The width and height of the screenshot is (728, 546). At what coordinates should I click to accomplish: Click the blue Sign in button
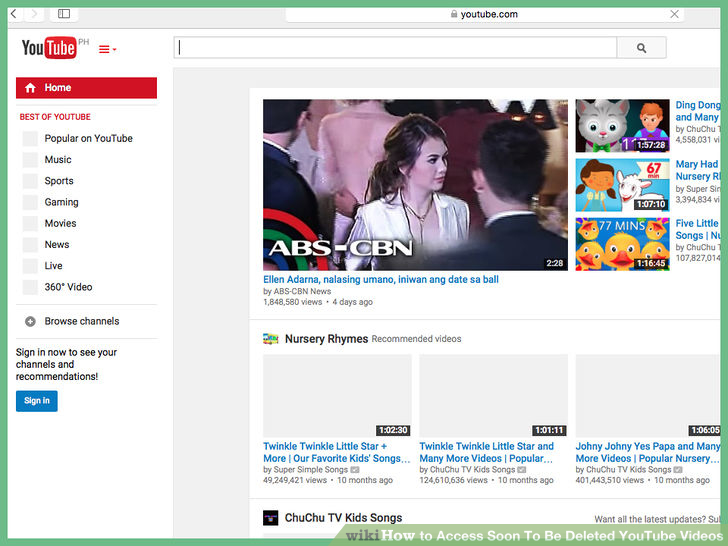(x=37, y=401)
